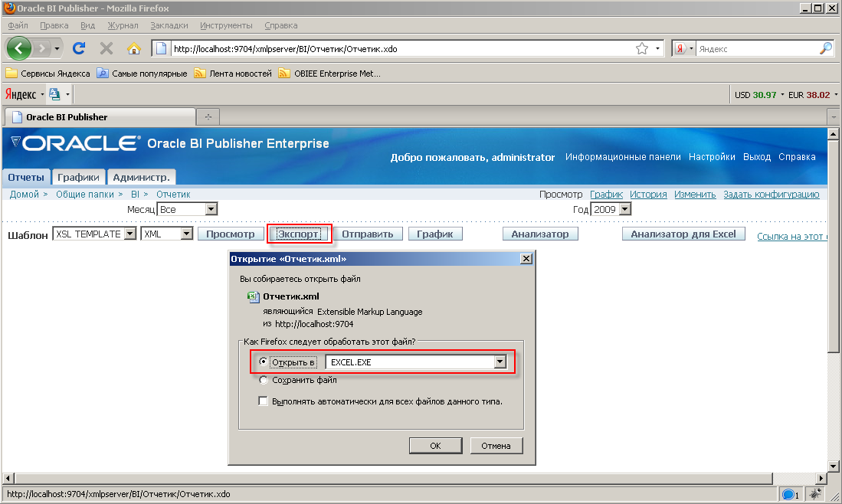The image size is (842, 504).
Task: Click the Настройки link
Action: [712, 157]
